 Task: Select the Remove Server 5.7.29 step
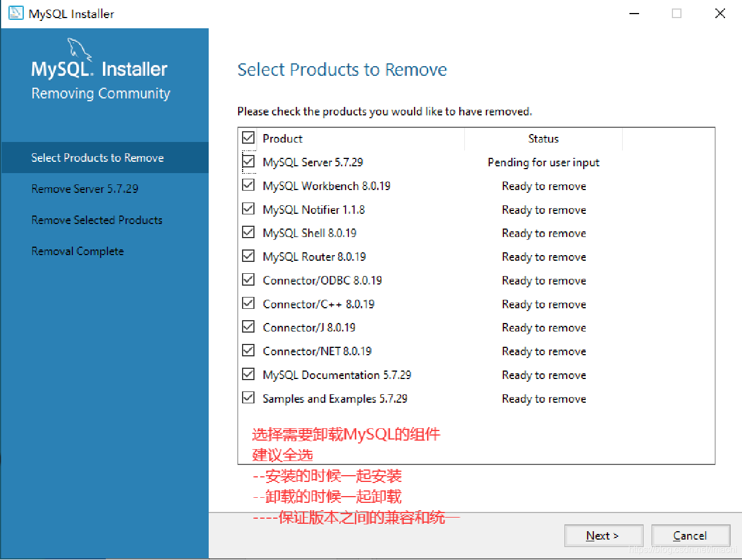click(x=84, y=188)
